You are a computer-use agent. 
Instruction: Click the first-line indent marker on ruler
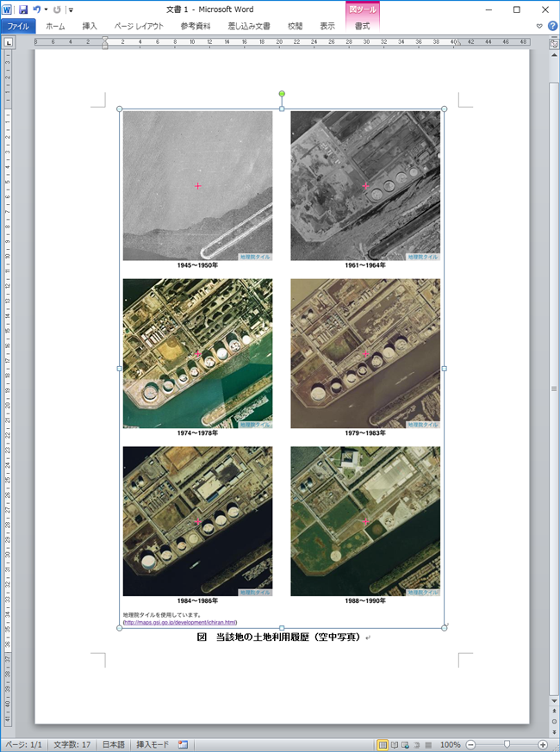tap(105, 40)
